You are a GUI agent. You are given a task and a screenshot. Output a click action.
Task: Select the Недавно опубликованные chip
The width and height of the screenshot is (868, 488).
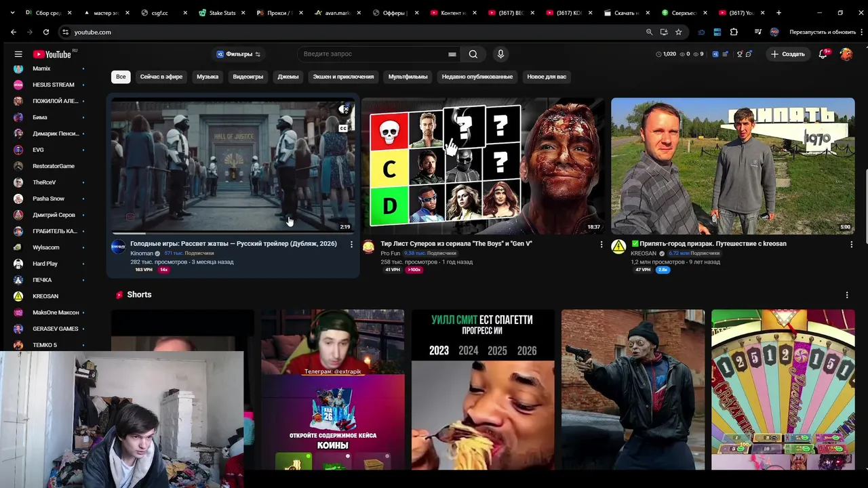pyautogui.click(x=477, y=77)
